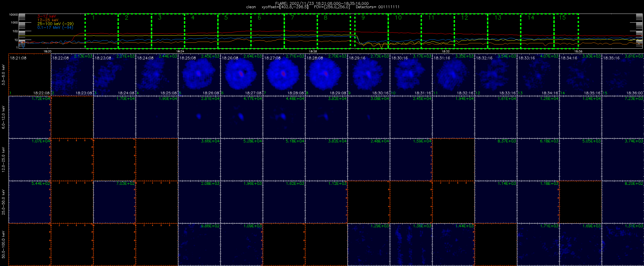Click the 18:20 time axis label

pos(47,51)
